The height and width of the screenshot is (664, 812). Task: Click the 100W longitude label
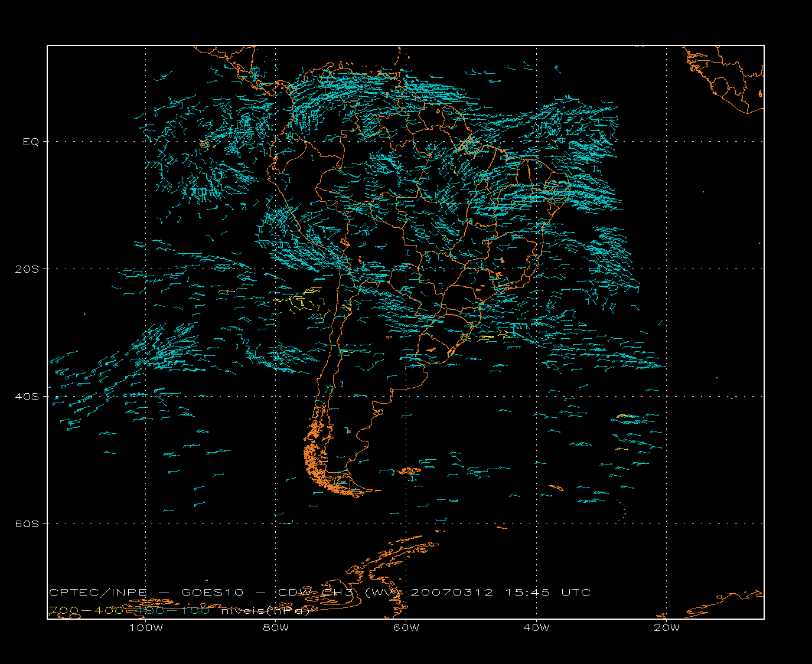tap(145, 627)
